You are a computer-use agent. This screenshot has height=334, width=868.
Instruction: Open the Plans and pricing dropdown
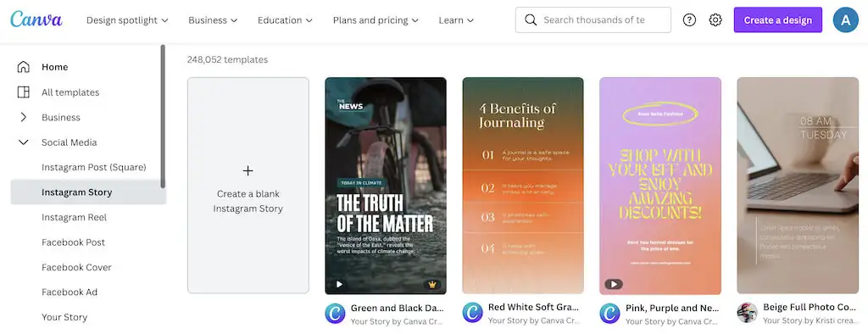click(x=376, y=20)
